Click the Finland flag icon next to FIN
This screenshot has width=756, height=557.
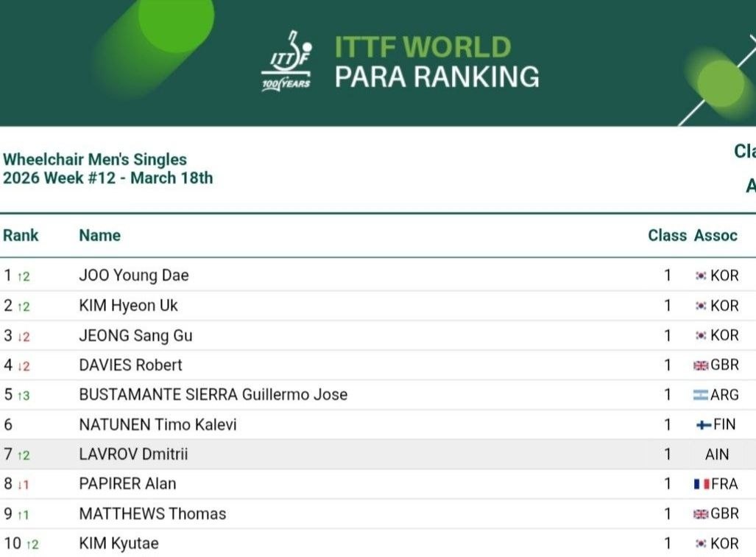point(704,425)
